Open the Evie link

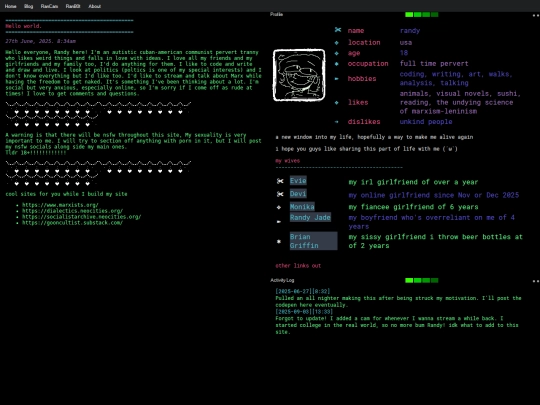coord(298,181)
